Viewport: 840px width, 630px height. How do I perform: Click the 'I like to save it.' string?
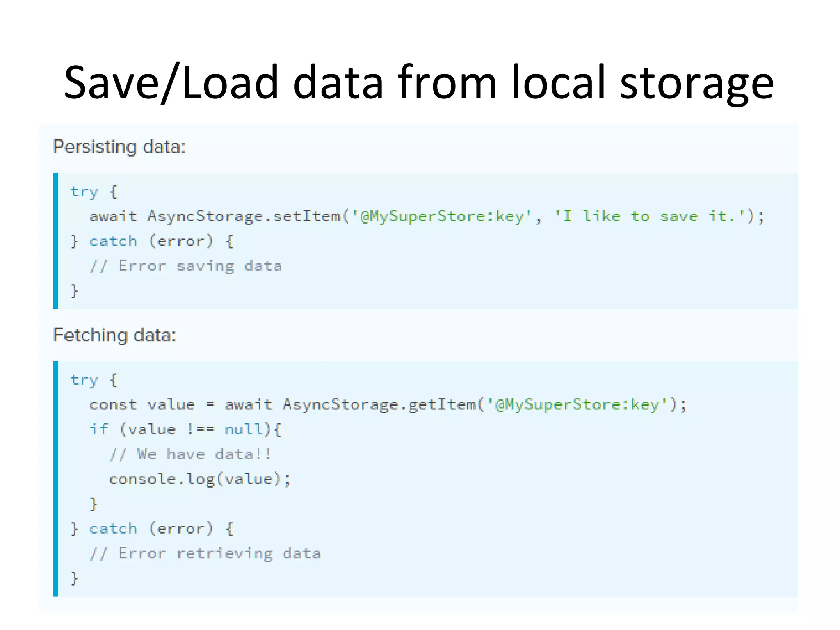pos(650,216)
